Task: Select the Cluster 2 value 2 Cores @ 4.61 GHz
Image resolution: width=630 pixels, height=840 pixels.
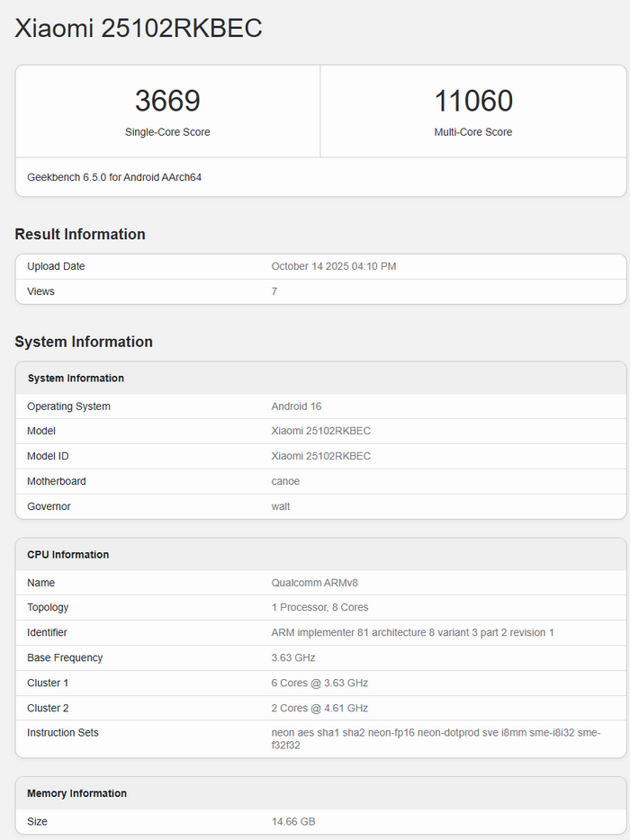Action: [319, 708]
